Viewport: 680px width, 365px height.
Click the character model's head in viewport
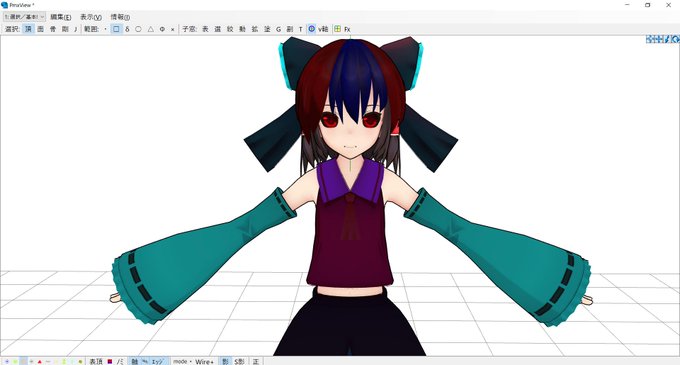click(350, 100)
